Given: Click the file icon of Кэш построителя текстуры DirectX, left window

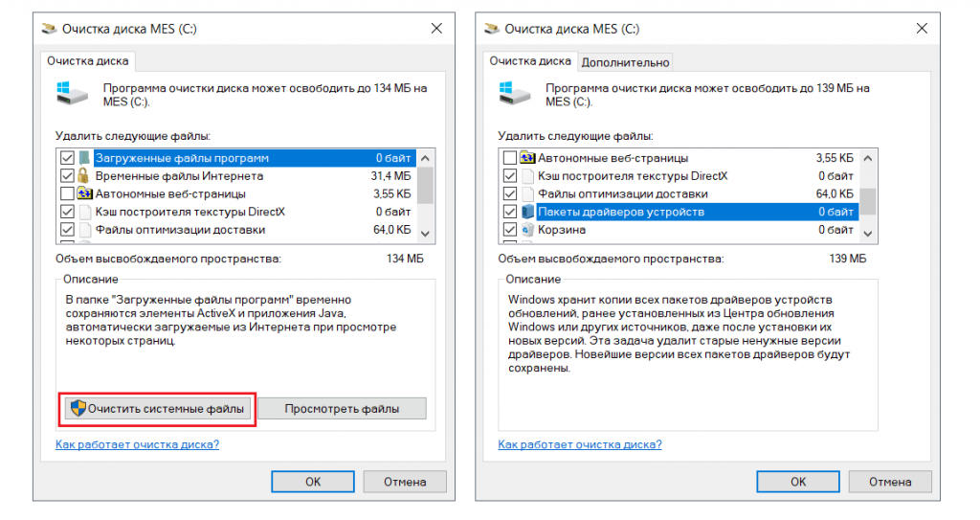Looking at the screenshot, I should 84,213.
